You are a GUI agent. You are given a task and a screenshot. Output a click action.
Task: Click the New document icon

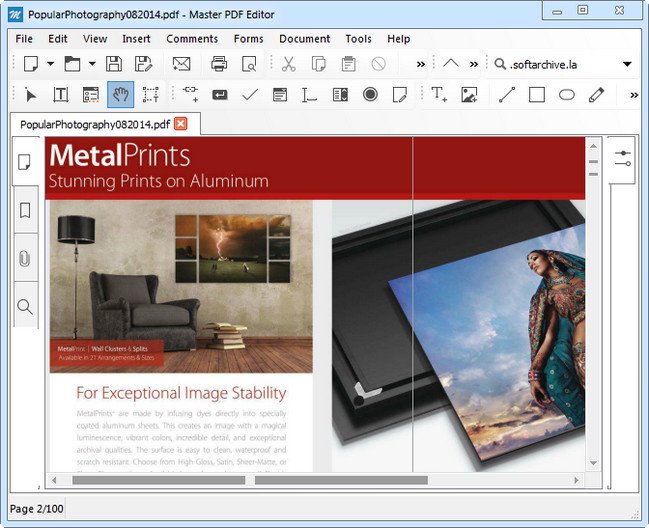[x=31, y=64]
